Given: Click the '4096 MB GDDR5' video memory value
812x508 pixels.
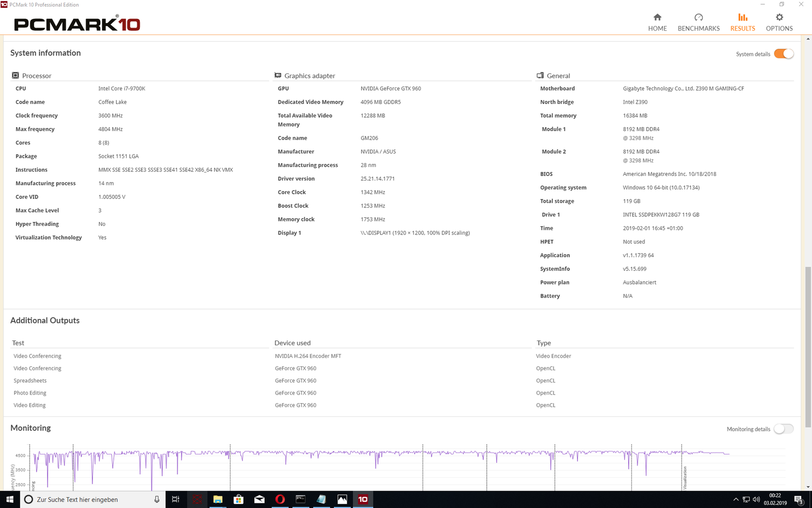Looking at the screenshot, I should (380, 102).
